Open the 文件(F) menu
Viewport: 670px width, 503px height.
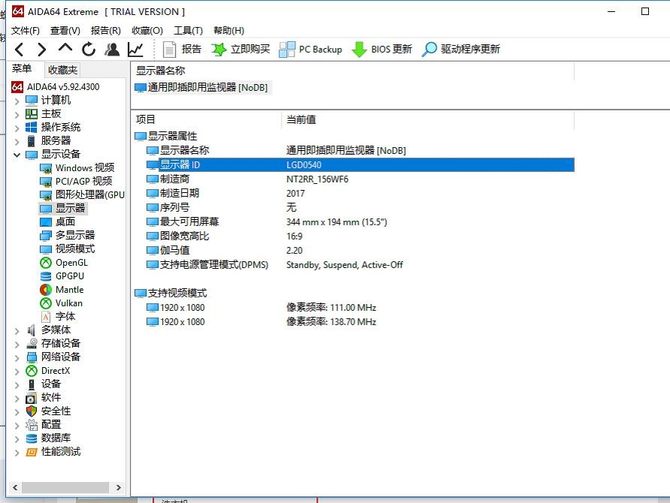pyautogui.click(x=25, y=31)
